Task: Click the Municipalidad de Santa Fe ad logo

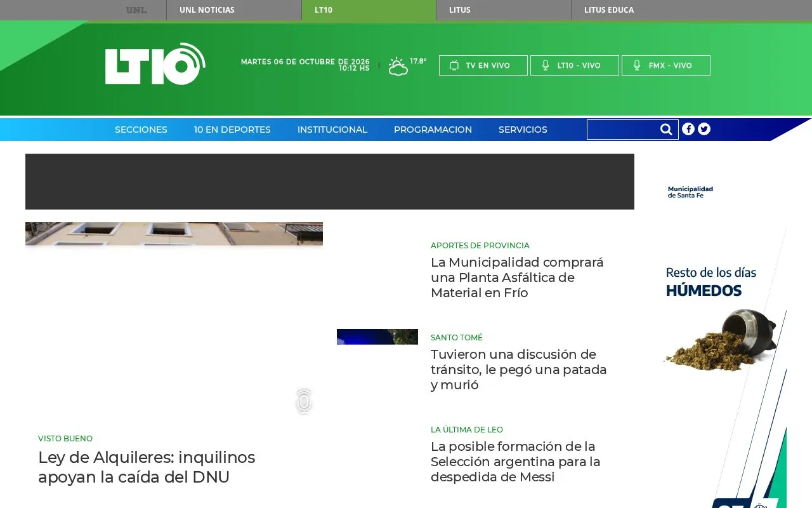Action: tap(690, 192)
